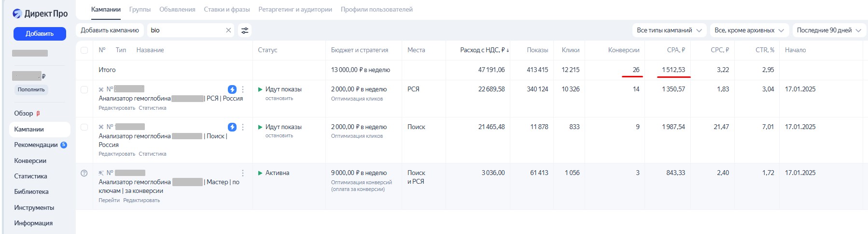Select the checkbox for the Поиск | Россия campaign
The height and width of the screenshot is (234, 868).
[84, 127]
